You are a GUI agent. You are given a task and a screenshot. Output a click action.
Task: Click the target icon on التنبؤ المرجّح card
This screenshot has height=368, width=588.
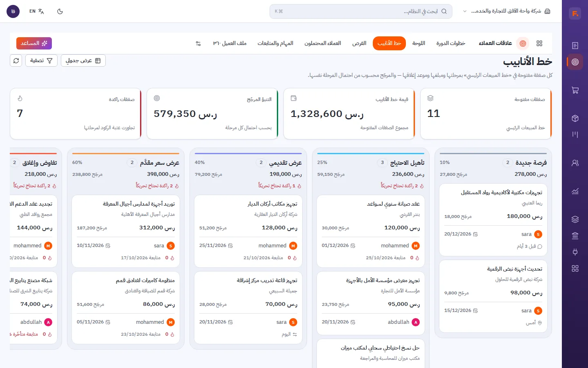point(157,98)
